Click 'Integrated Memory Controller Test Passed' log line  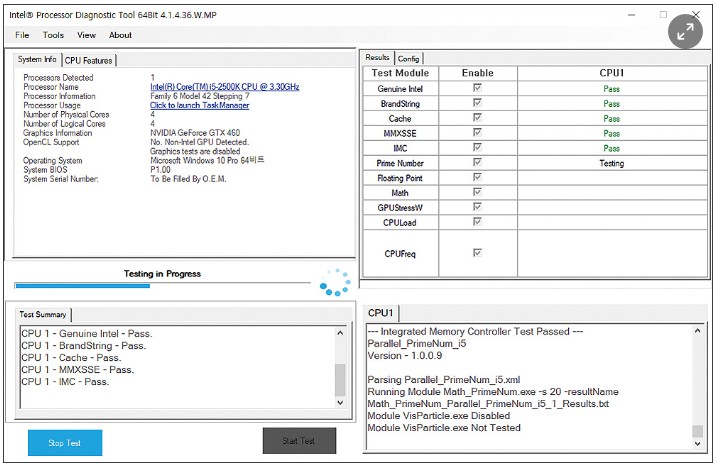[x=476, y=331]
